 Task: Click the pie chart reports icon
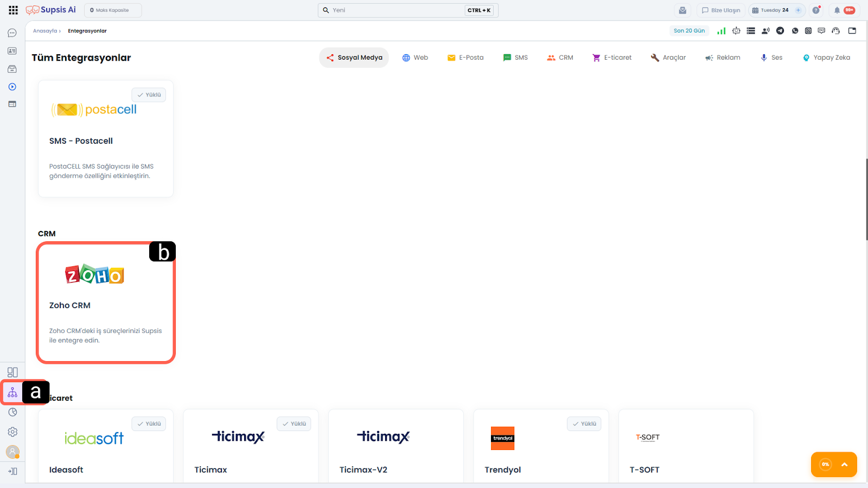click(12, 412)
